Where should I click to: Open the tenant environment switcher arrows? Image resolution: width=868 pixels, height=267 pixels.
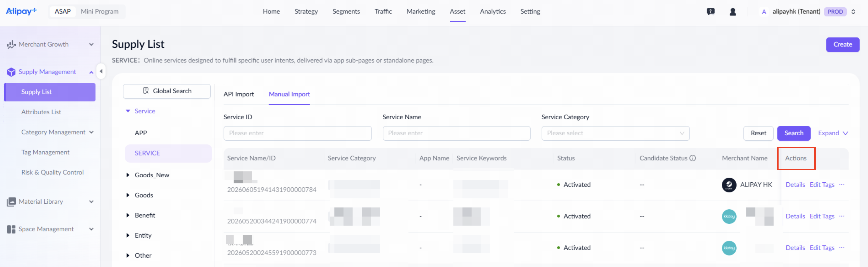[853, 12]
